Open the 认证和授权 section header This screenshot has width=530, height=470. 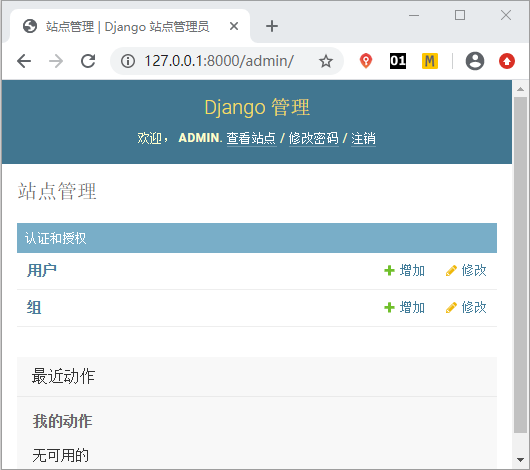(x=56, y=238)
